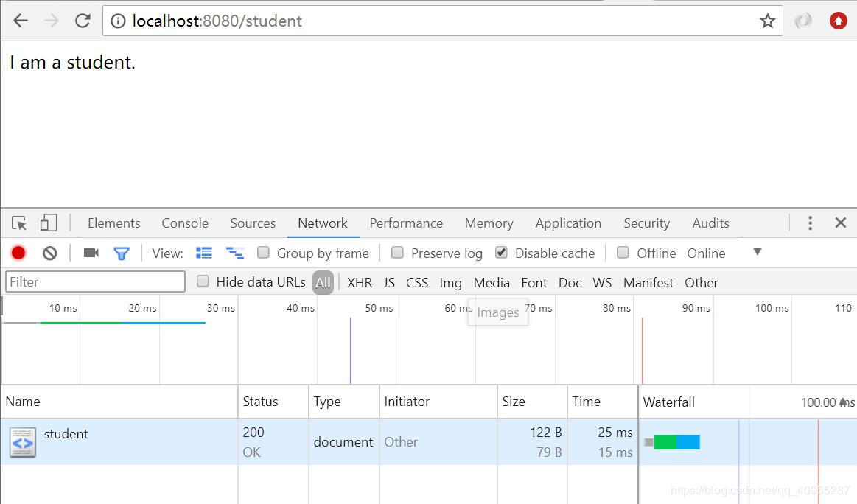
Task: Filter requests by Doc
Action: (570, 283)
